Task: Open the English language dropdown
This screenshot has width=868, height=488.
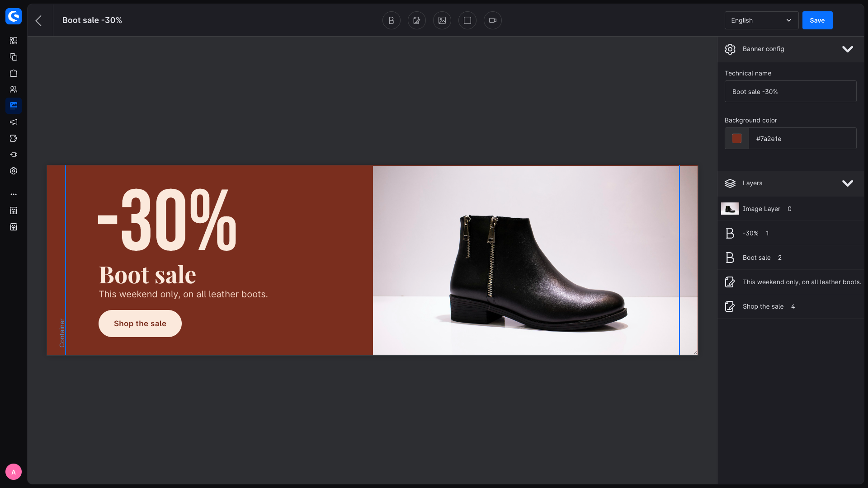Action: pos(761,20)
